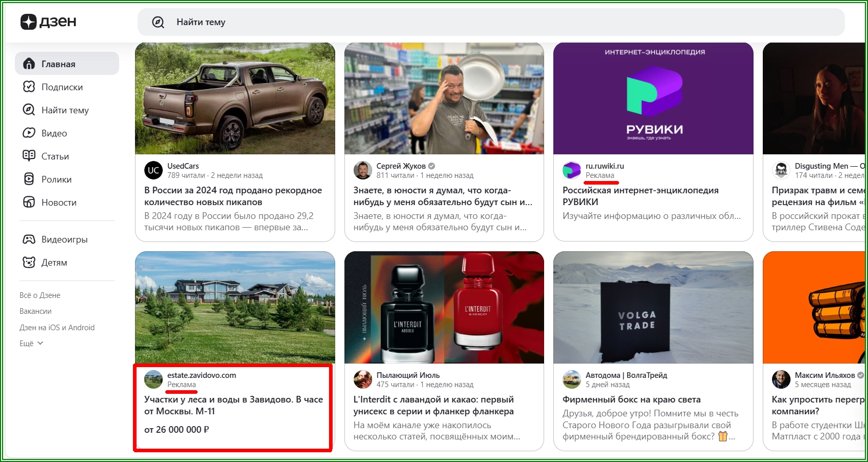Go to the Видео section
The image size is (868, 462).
67,133
